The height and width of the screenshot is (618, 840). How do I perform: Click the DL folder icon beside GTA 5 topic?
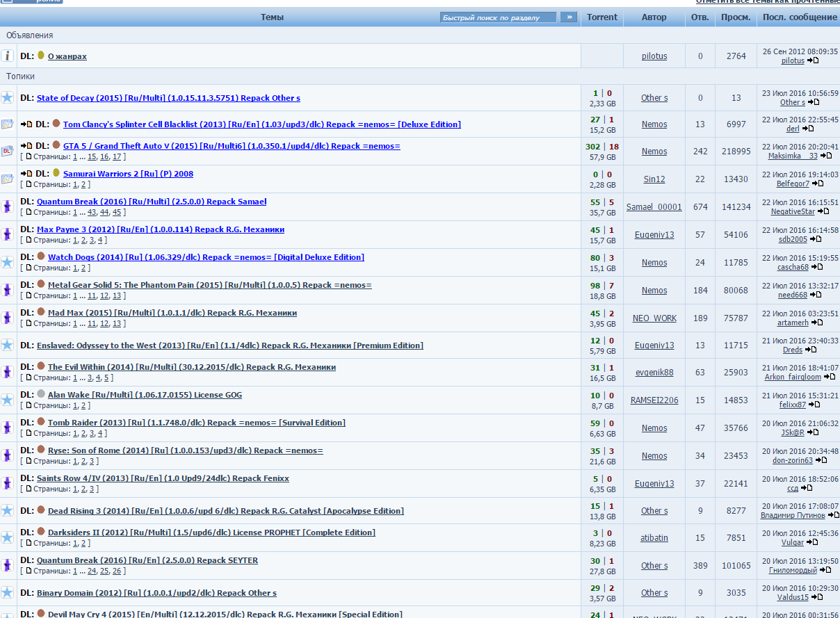click(x=7, y=151)
